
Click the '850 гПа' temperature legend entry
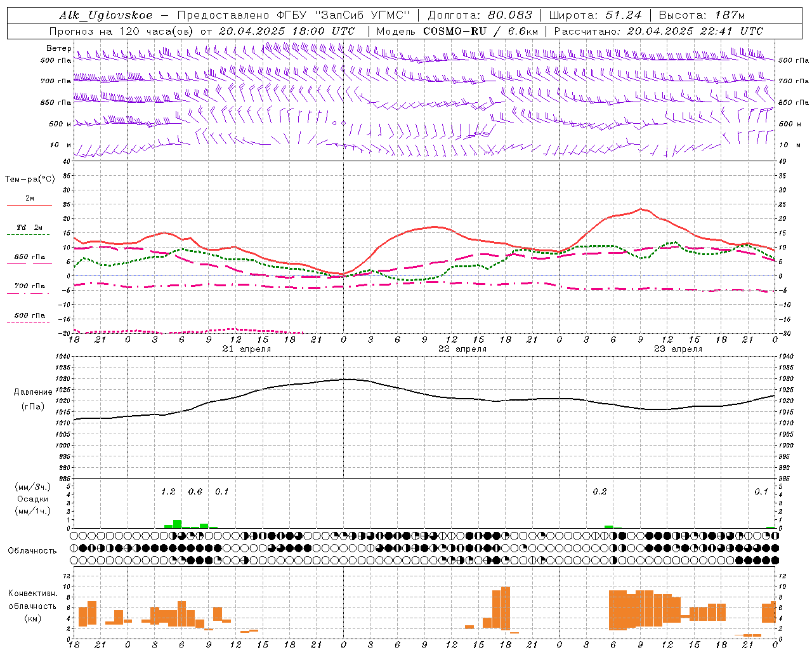29,257
